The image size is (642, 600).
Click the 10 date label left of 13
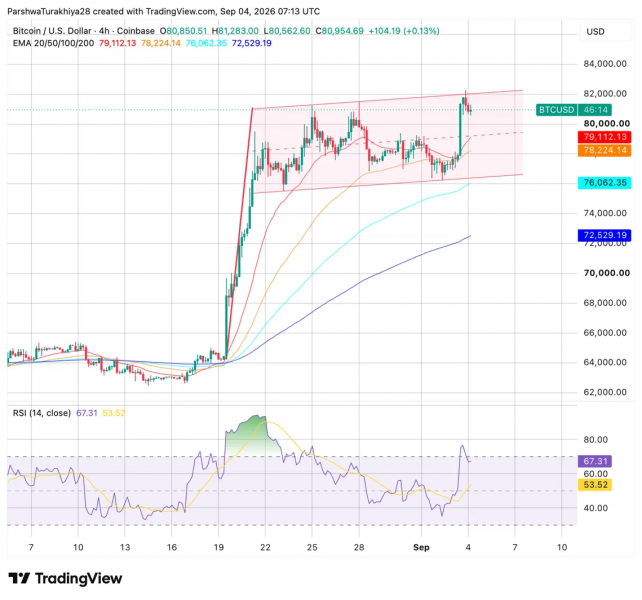click(x=78, y=547)
